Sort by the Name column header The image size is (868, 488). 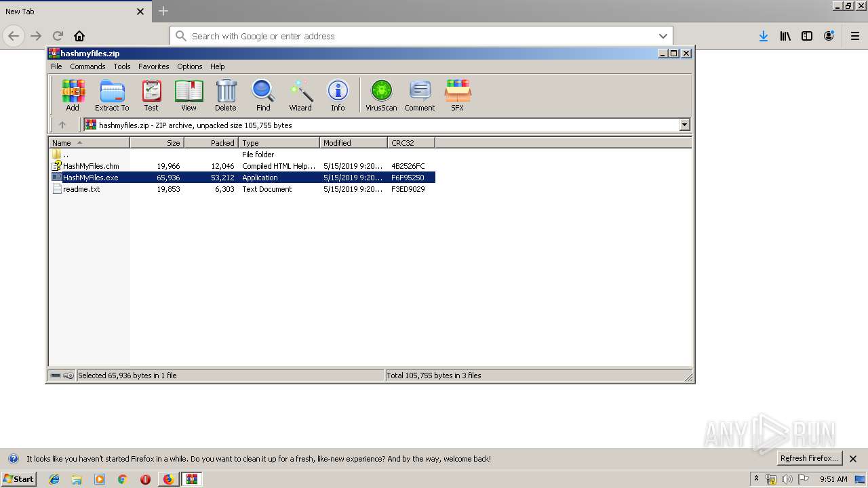click(89, 143)
